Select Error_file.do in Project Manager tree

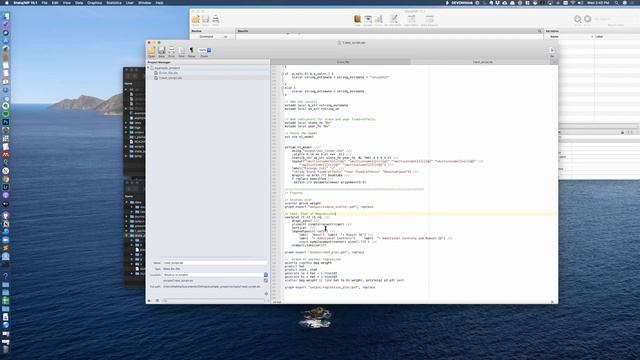(168, 73)
